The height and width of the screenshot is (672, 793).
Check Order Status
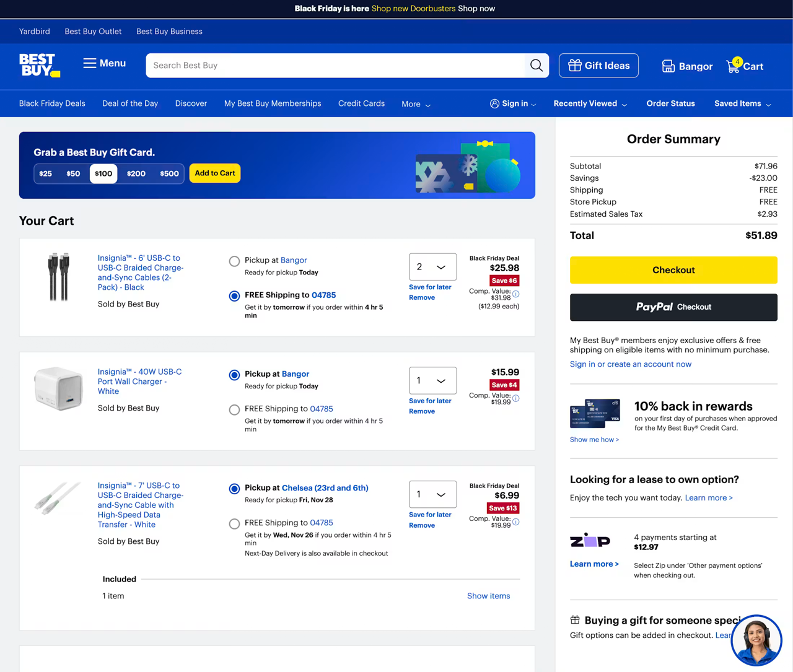coord(670,103)
